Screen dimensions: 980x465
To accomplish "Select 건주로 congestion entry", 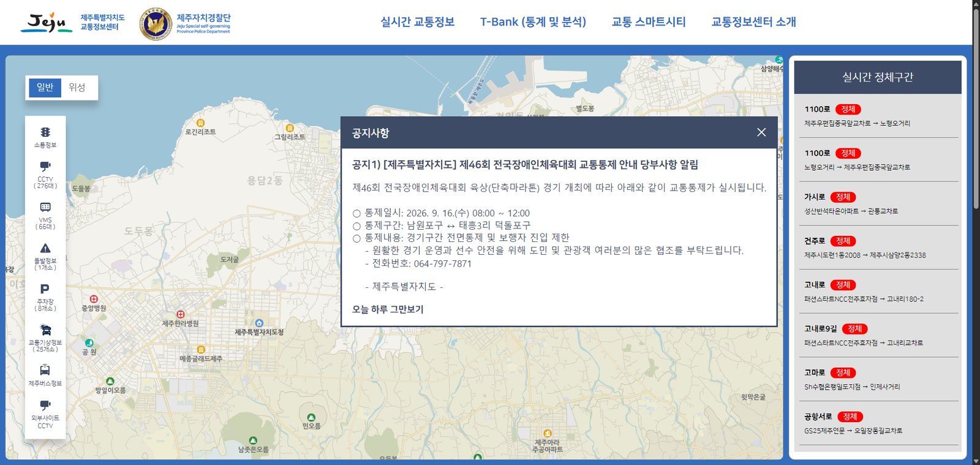I will 878,248.
